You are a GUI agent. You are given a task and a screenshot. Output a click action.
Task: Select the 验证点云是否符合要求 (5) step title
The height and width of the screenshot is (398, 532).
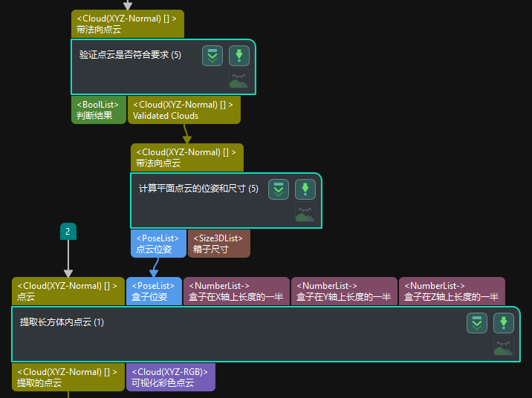[130, 55]
